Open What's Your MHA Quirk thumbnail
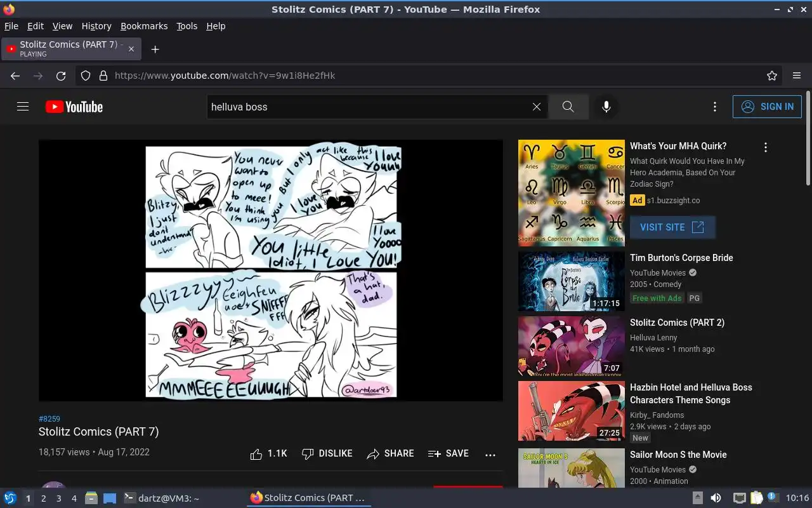 [x=572, y=193]
